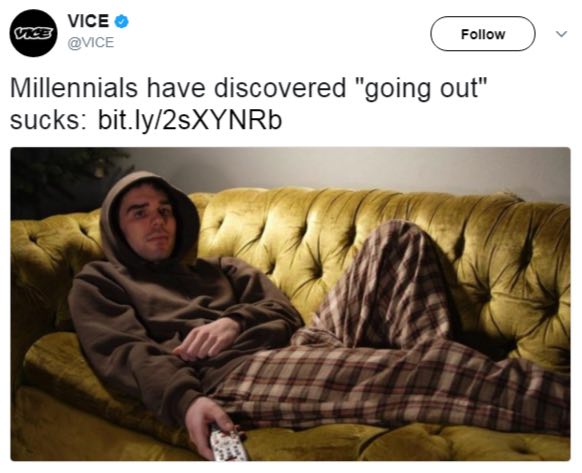This screenshot has width=582, height=473.
Task: Click the VICE profile avatar logo
Action: click(33, 33)
